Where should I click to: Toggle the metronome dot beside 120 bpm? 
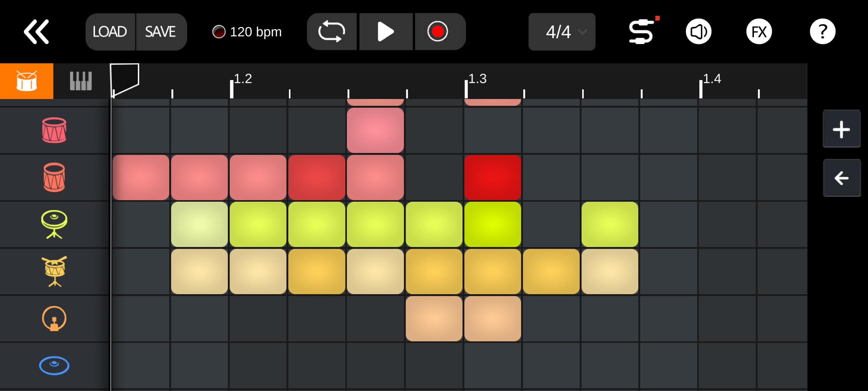(219, 32)
